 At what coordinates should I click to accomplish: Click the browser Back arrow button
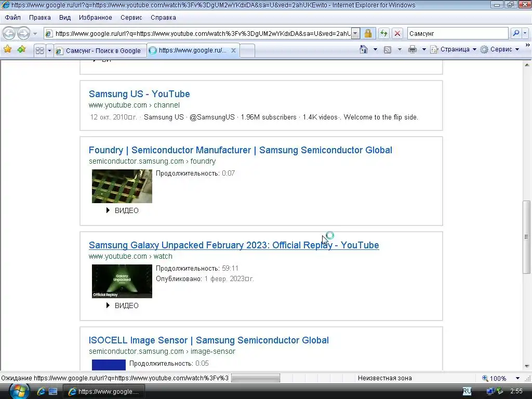pos(9,33)
